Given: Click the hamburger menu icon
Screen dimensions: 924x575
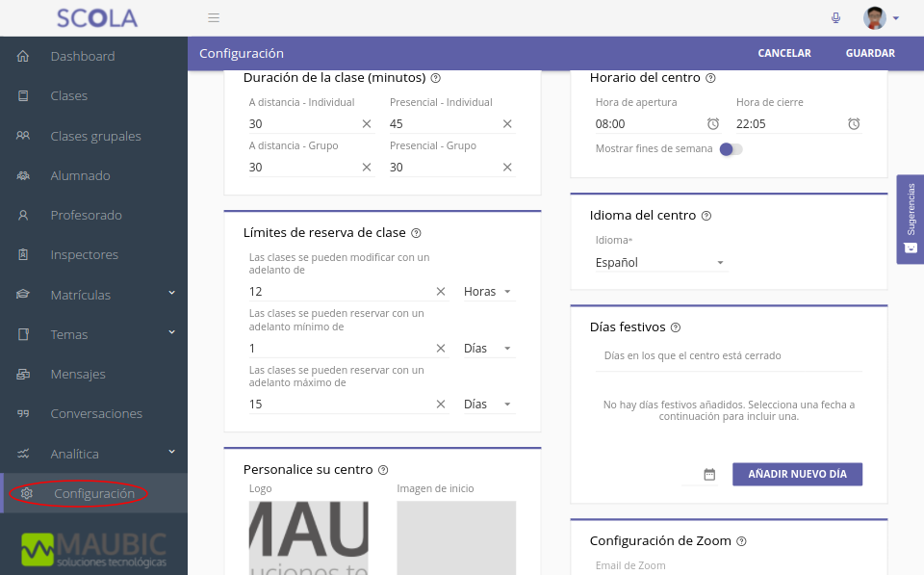Looking at the screenshot, I should (214, 17).
